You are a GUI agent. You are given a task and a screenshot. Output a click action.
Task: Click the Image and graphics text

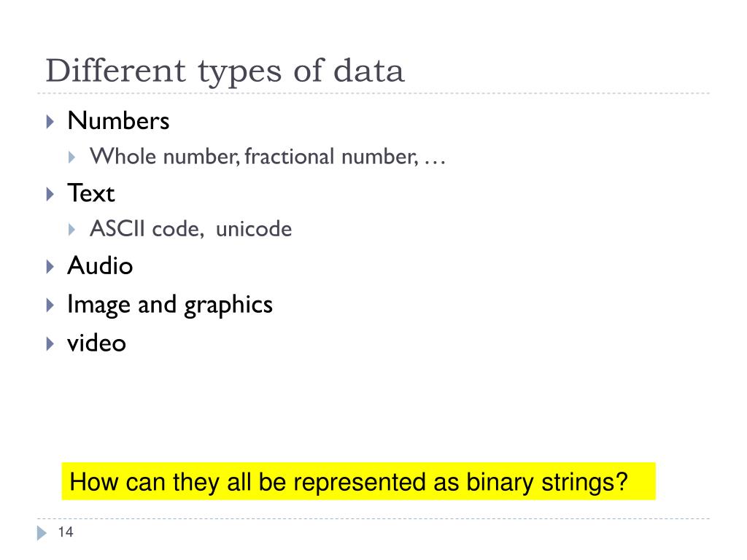click(x=170, y=306)
